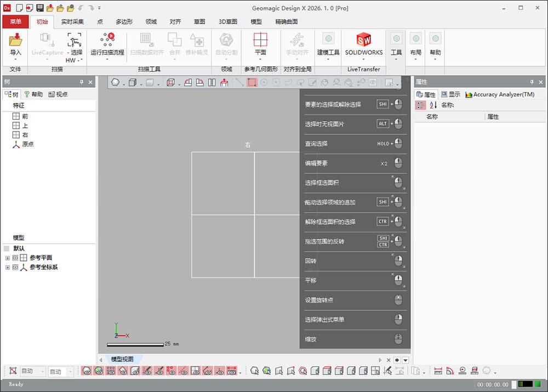Pin the 树 panel

82,82
